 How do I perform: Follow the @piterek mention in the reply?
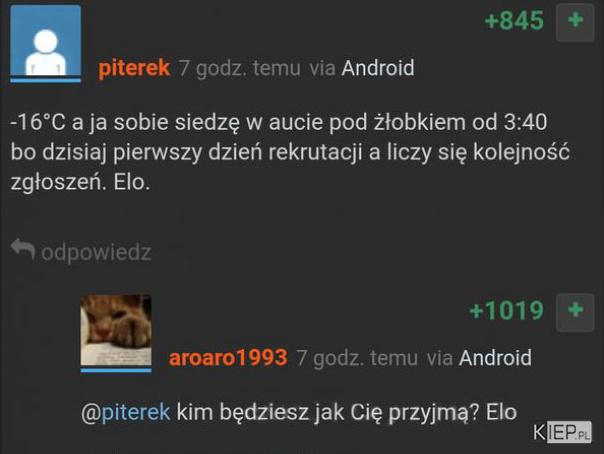tap(126, 412)
